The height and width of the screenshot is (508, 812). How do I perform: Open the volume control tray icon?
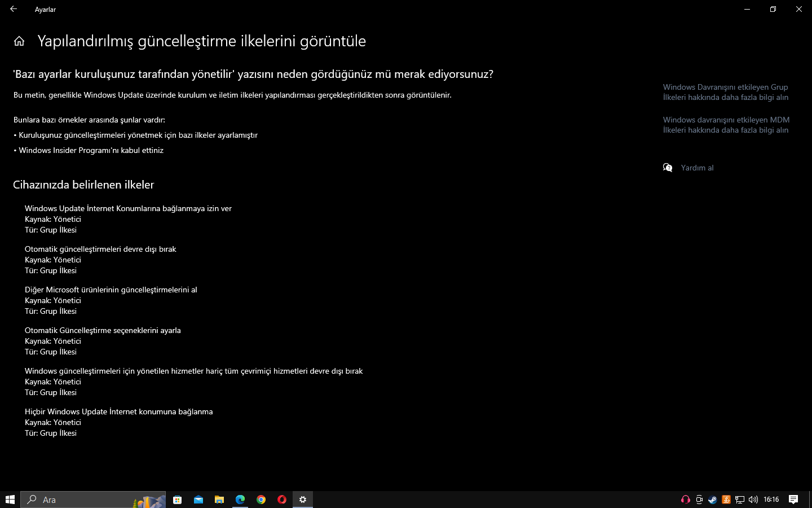click(753, 500)
